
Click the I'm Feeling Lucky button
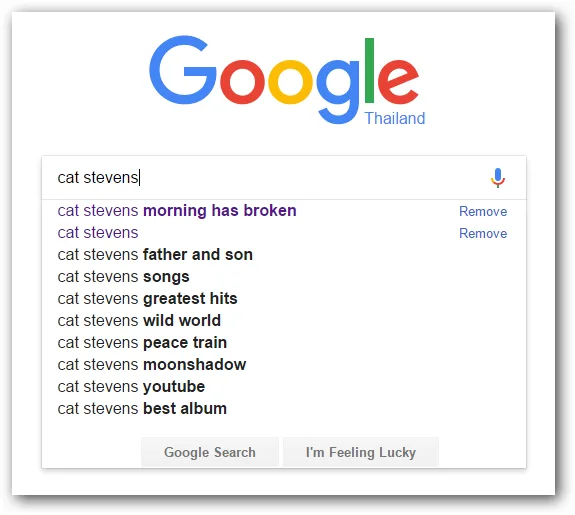click(x=361, y=452)
